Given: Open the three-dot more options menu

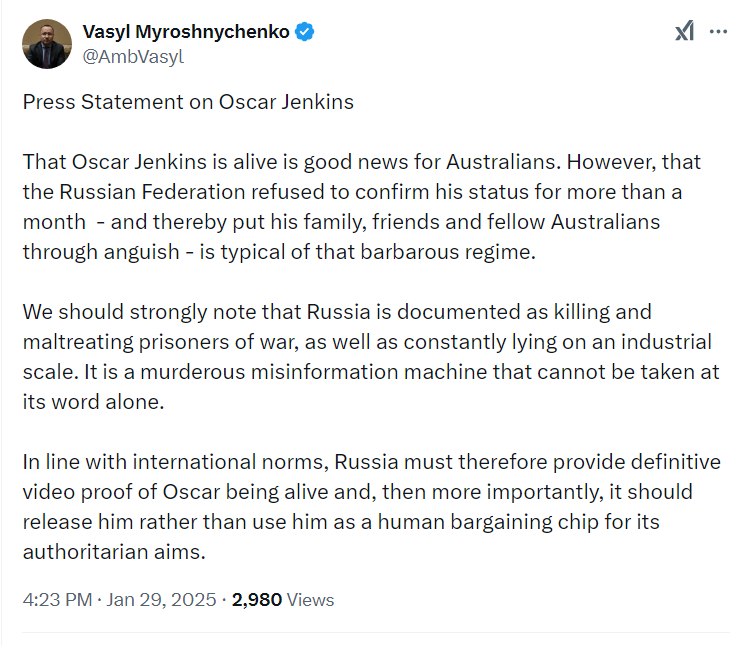Looking at the screenshot, I should (x=718, y=31).
